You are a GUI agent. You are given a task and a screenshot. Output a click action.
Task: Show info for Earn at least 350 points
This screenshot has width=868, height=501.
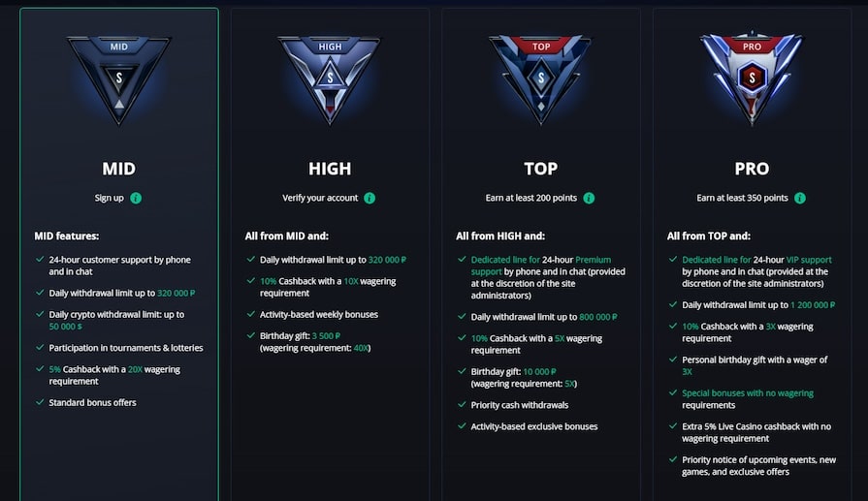(x=800, y=198)
